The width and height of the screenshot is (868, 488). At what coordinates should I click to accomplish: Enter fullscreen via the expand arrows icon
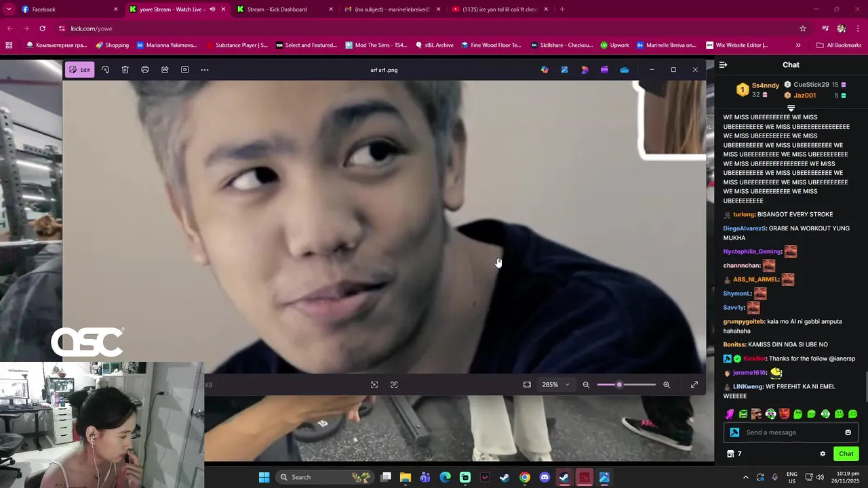694,385
